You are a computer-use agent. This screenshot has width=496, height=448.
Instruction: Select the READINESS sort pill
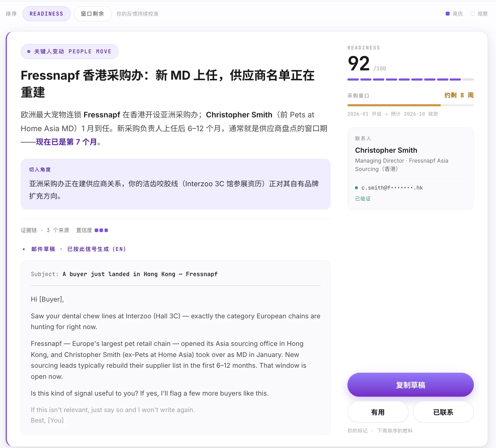[46, 14]
